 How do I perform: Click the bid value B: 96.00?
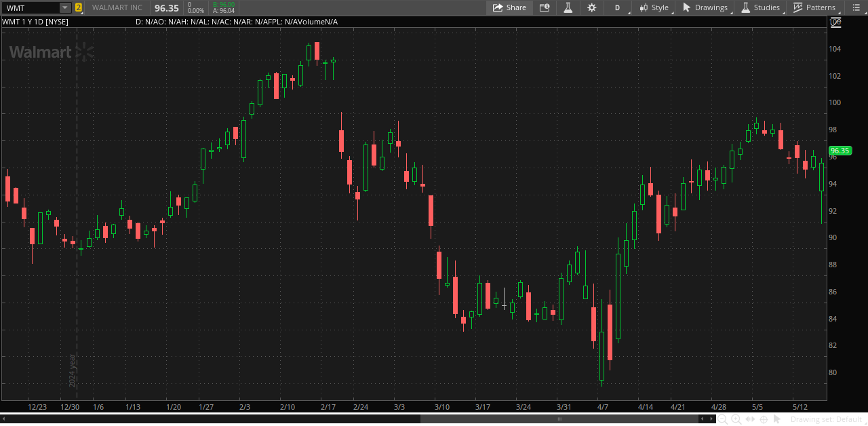224,4
